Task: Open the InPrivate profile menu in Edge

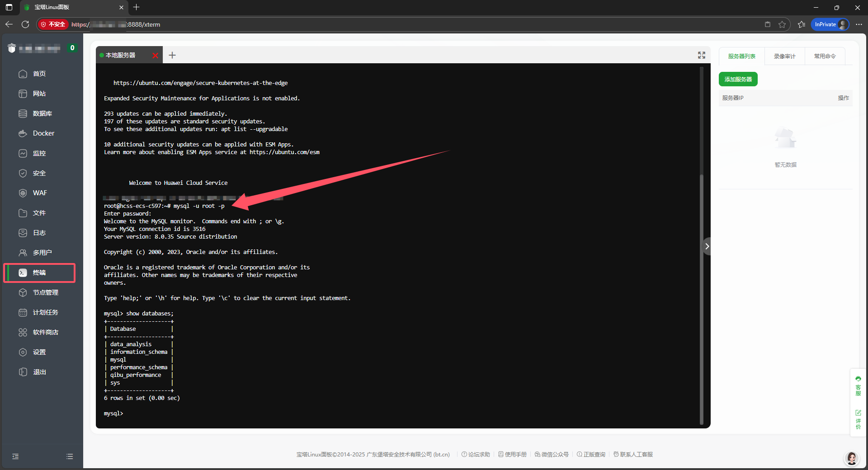Action: pyautogui.click(x=829, y=24)
